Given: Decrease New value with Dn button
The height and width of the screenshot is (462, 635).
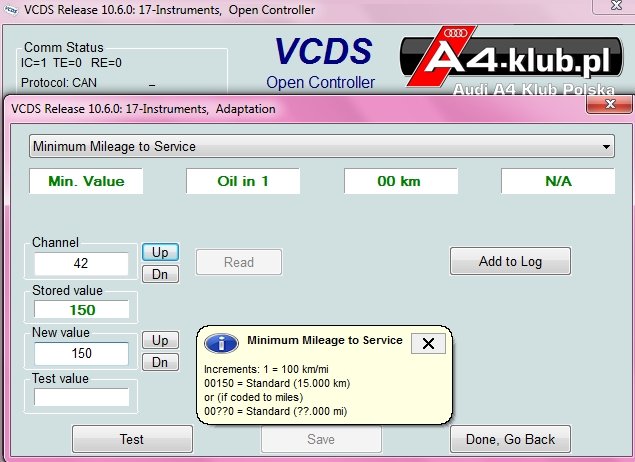Looking at the screenshot, I should 160,362.
